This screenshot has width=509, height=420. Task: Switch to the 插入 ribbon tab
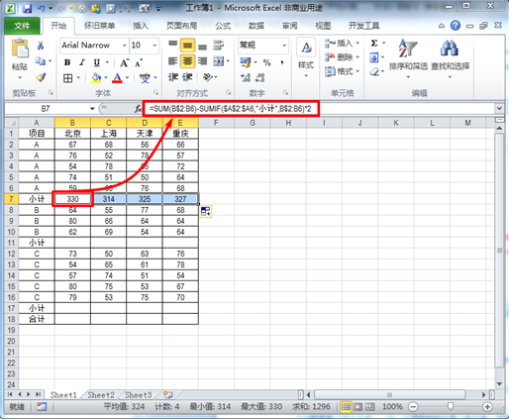[141, 26]
